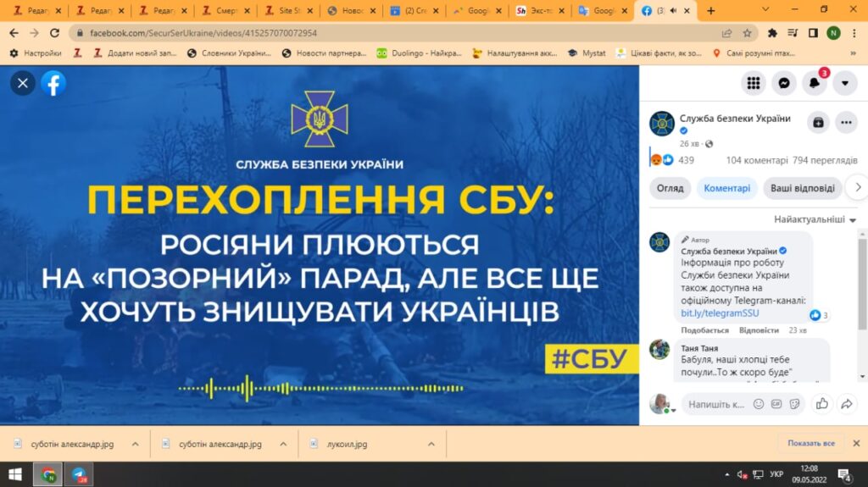Open the Facebook apps grid menu
Image resolution: width=868 pixels, height=487 pixels.
pos(753,83)
